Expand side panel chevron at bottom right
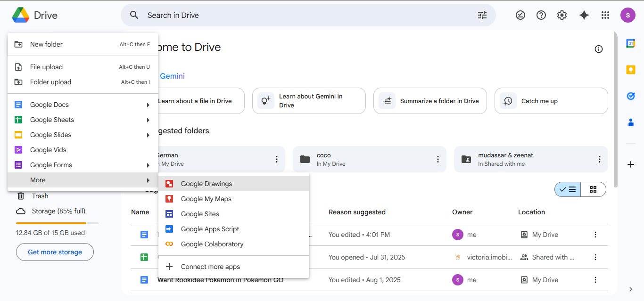644x301 pixels. 631,289
